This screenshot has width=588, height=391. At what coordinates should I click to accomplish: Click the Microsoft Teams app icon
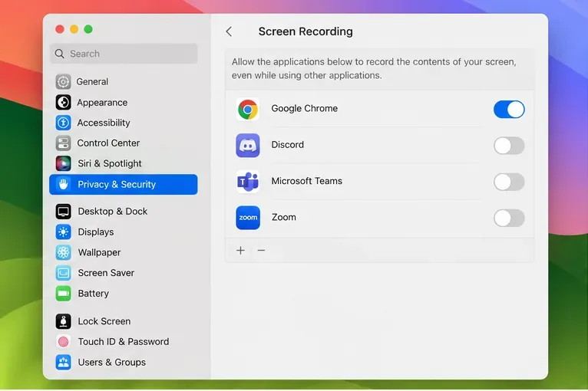[x=247, y=182]
